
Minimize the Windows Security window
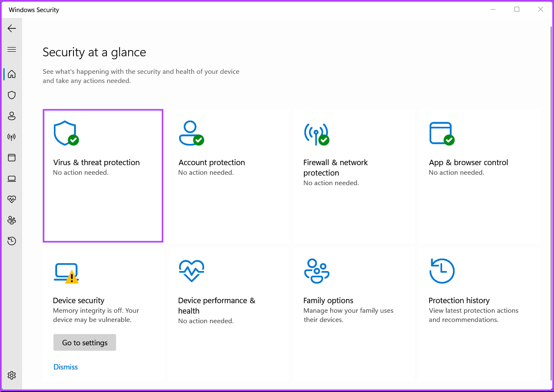coord(493,9)
